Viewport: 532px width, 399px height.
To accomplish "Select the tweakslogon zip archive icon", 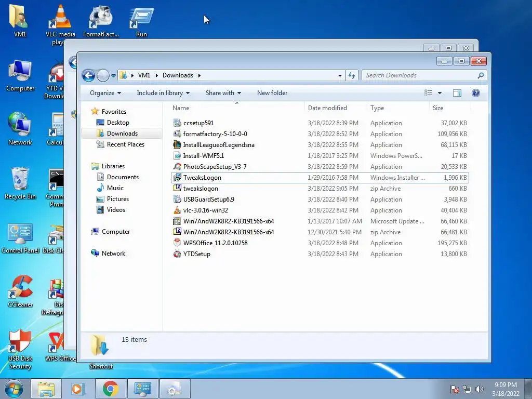I will [x=177, y=188].
